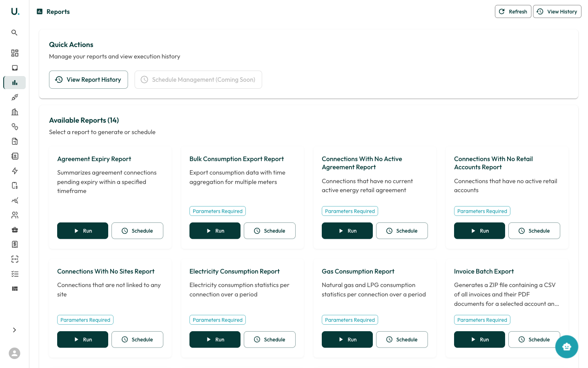Open the document icon in sidebar

tap(15, 141)
